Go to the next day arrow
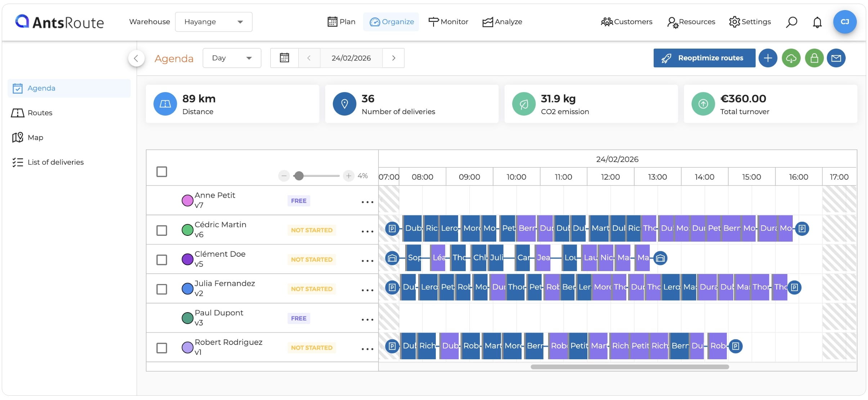 pyautogui.click(x=393, y=58)
